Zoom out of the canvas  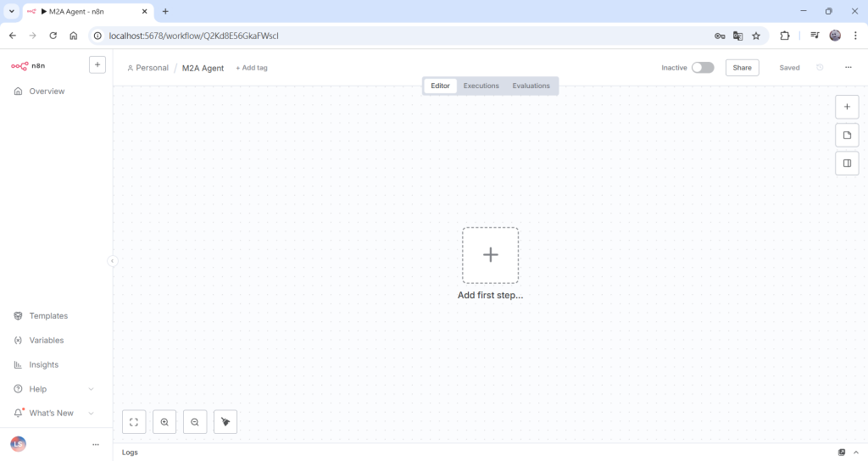(x=195, y=422)
